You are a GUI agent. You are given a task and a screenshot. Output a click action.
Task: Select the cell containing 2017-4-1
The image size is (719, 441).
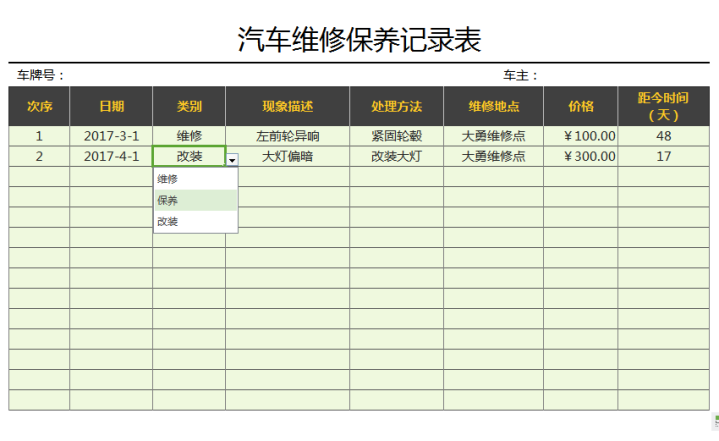coord(111,156)
